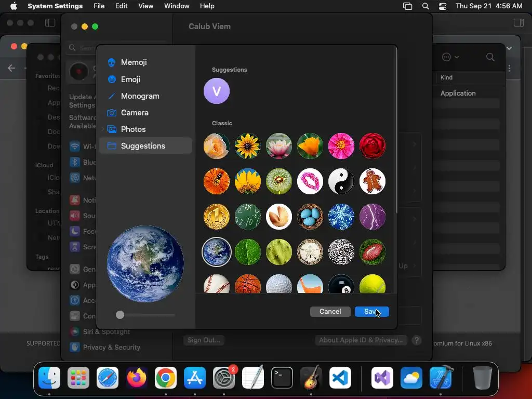Pick the baseball picture
Screen dimensions: 532x399
(x=217, y=284)
